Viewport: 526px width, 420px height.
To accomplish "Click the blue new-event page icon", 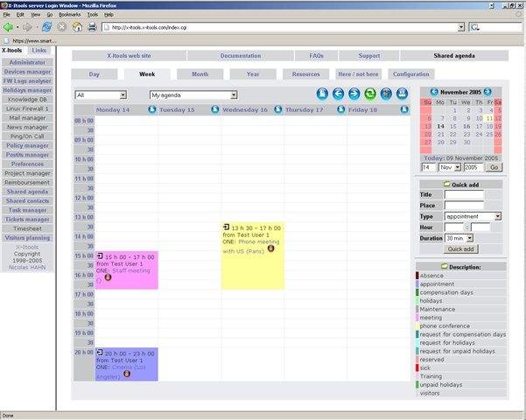I will (x=322, y=94).
